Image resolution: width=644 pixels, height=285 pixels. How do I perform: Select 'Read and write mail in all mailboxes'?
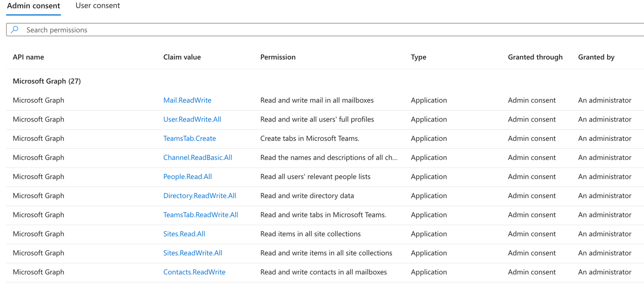pos(317,100)
